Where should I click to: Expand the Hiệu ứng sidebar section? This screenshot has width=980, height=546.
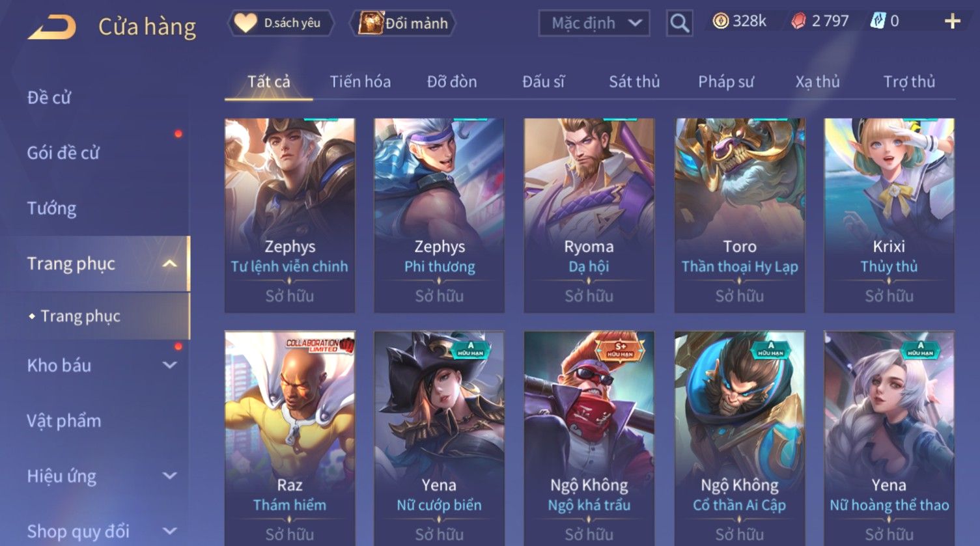click(169, 476)
